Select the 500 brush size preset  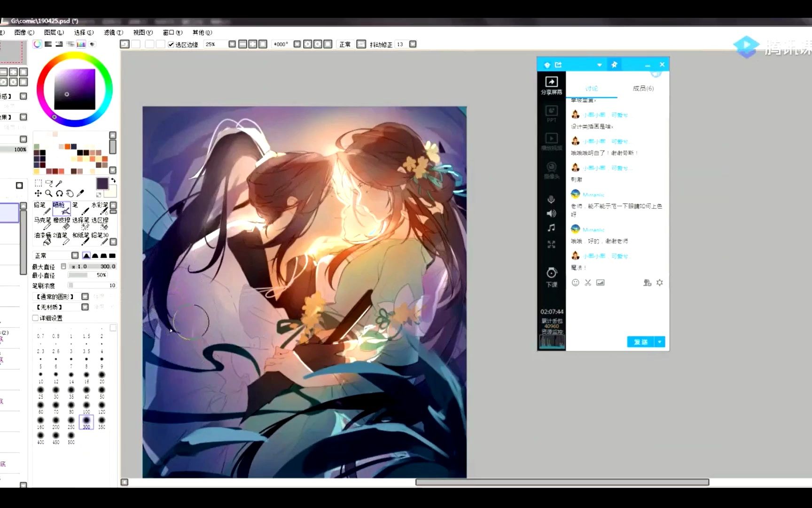71,437
